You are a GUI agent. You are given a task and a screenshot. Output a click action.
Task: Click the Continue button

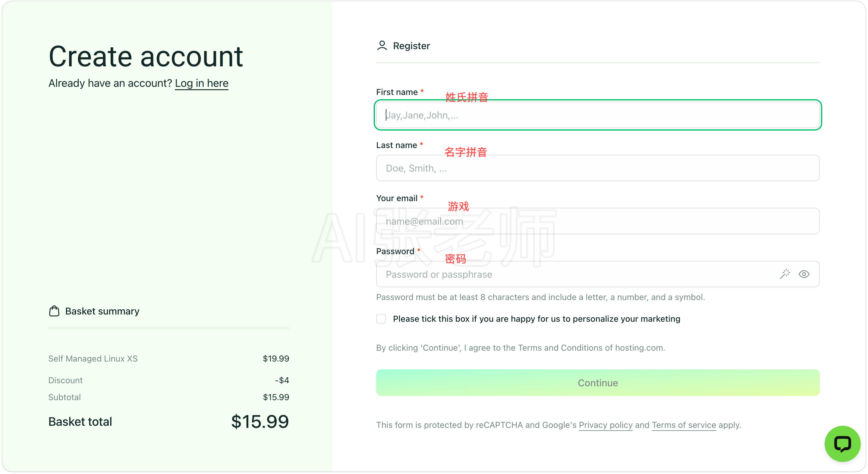(597, 383)
